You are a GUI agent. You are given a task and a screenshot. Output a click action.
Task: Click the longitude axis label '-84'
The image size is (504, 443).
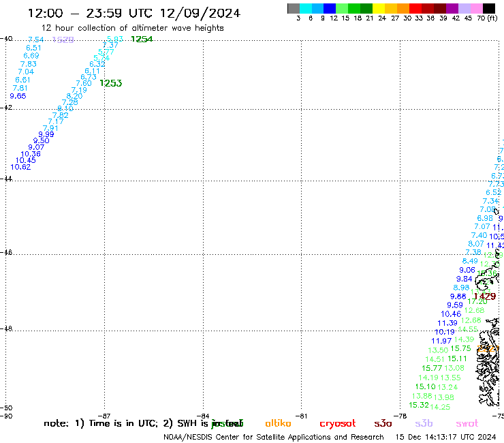pos(203,416)
